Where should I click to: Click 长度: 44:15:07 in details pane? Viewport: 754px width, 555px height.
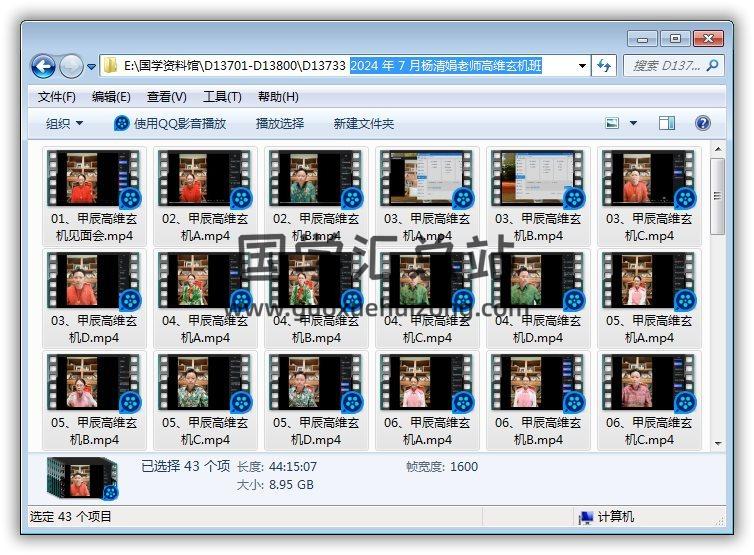pyautogui.click(x=276, y=467)
